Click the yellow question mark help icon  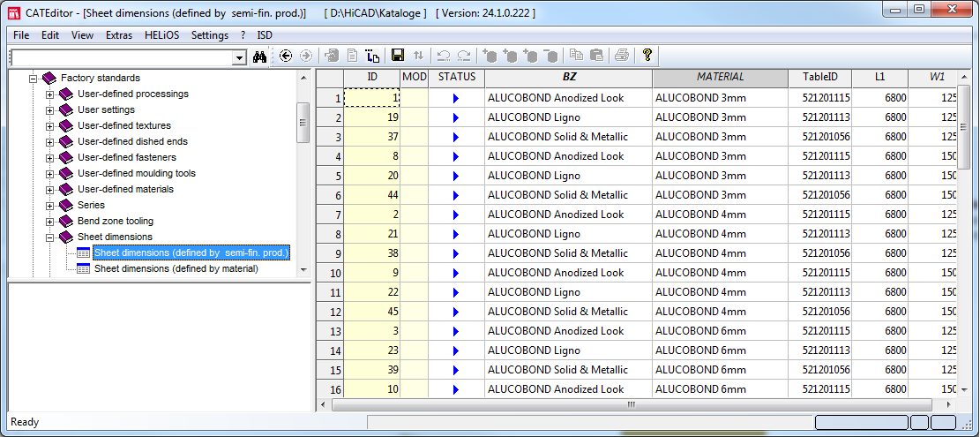[x=647, y=56]
